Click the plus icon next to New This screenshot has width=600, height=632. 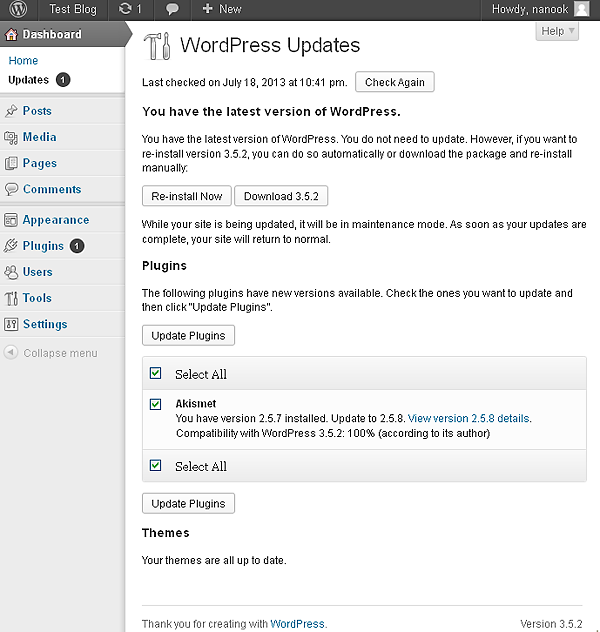click(208, 8)
